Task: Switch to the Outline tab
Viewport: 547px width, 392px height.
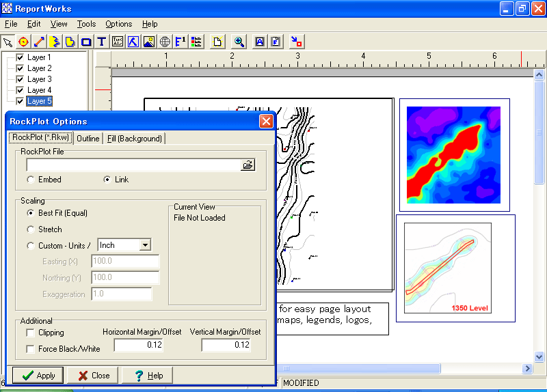Action: pos(88,139)
